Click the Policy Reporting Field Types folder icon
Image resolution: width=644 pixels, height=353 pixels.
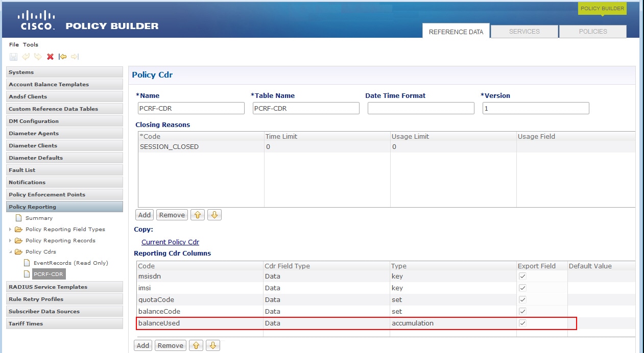(18, 230)
